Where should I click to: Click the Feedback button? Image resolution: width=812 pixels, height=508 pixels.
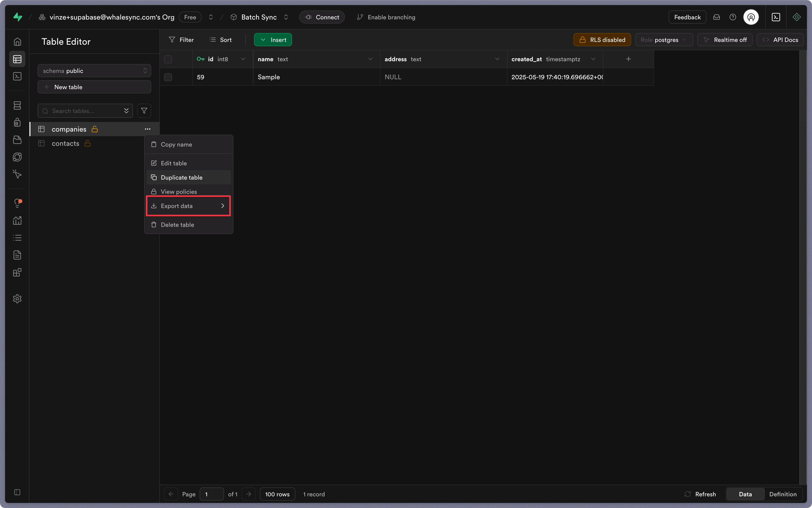[x=687, y=17]
